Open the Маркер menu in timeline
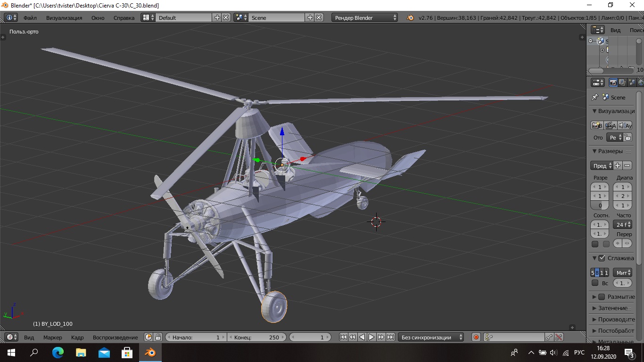 [52, 337]
